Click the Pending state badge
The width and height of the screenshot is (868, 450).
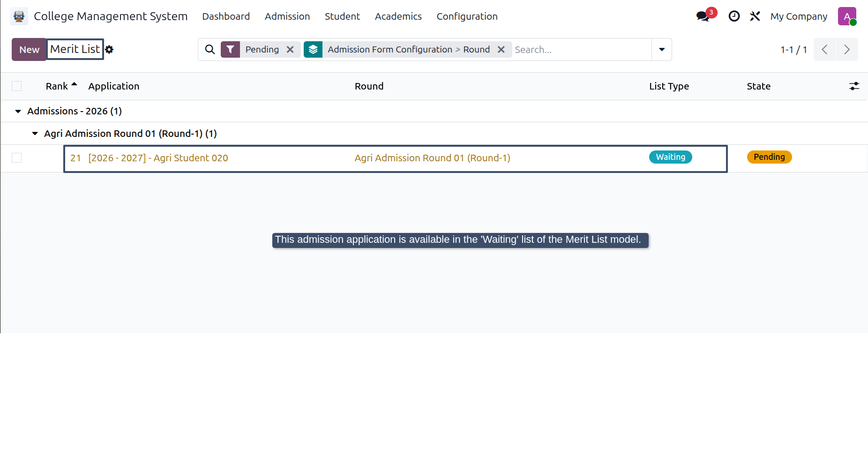[x=769, y=157]
